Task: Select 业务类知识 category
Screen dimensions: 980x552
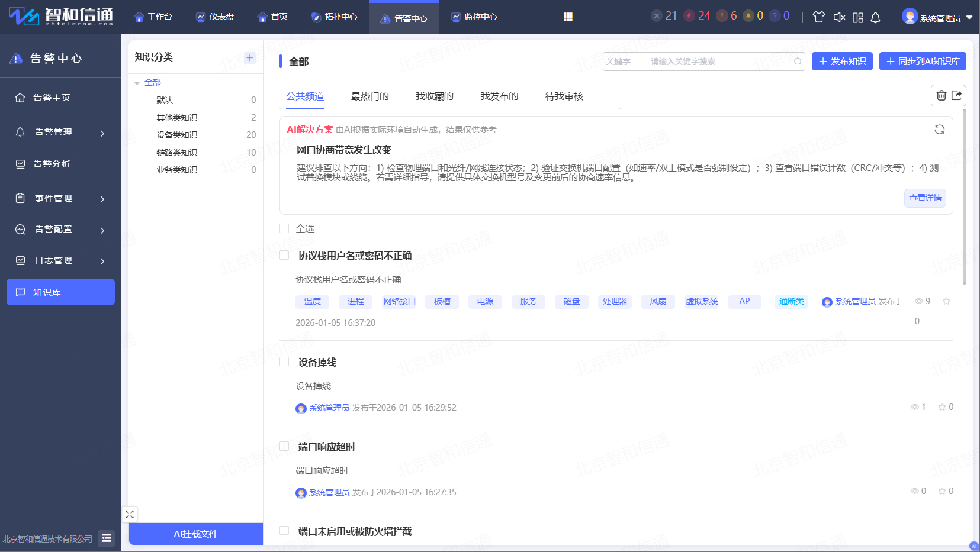Action: (x=177, y=170)
